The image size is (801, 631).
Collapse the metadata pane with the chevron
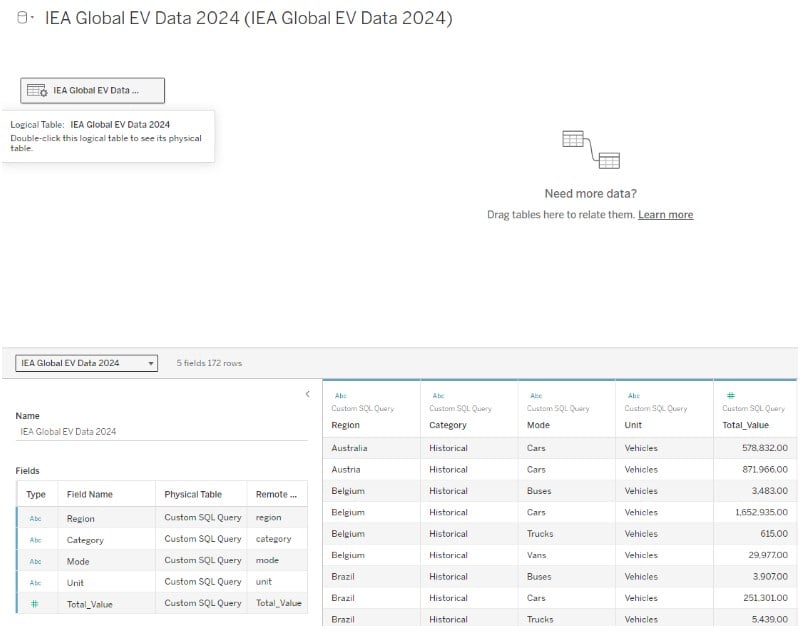[x=308, y=394]
